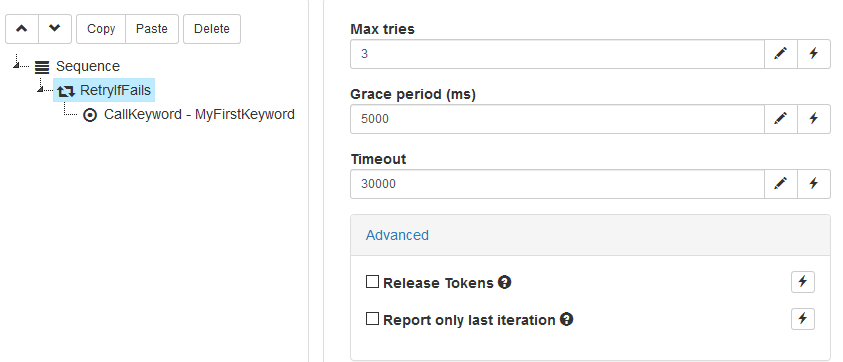The width and height of the screenshot is (843, 362).
Task: Click pencil edit icon for Max tries
Action: click(x=781, y=54)
